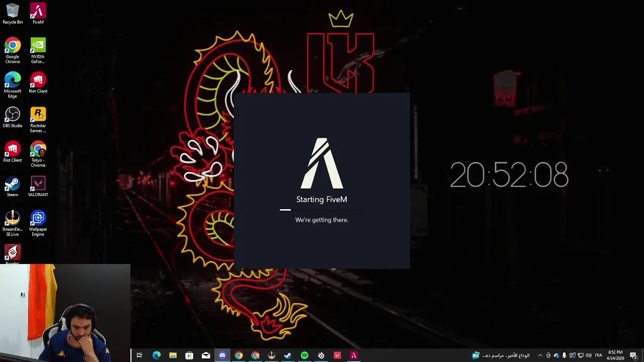Image resolution: width=644 pixels, height=362 pixels.
Task: Select the Microsoft Edge desktop shortcut
Action: pyautogui.click(x=13, y=85)
